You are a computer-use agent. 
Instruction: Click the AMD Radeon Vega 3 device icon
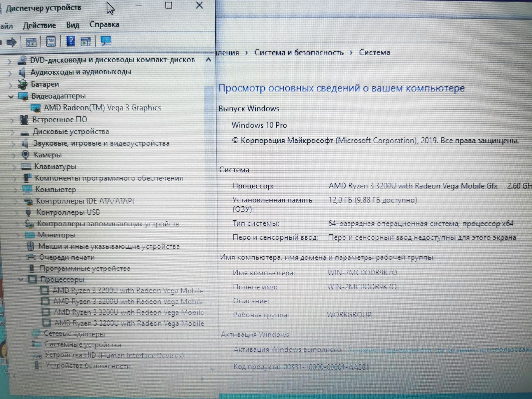click(x=36, y=108)
